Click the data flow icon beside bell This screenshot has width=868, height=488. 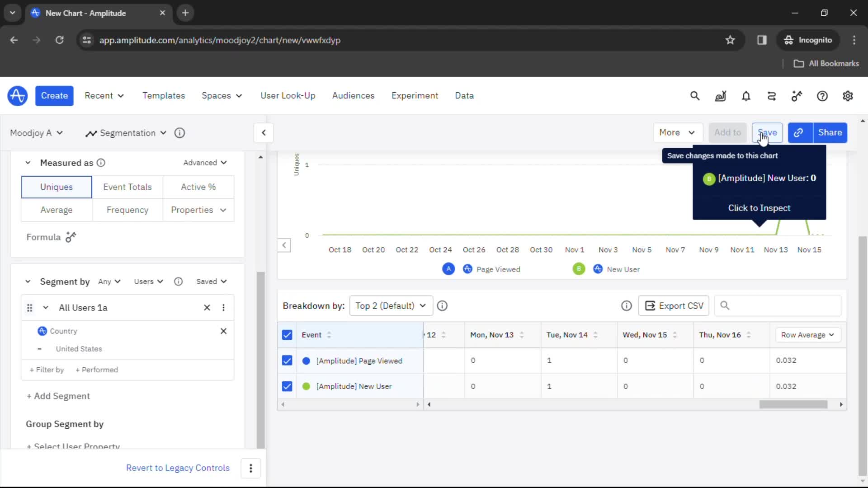(771, 96)
